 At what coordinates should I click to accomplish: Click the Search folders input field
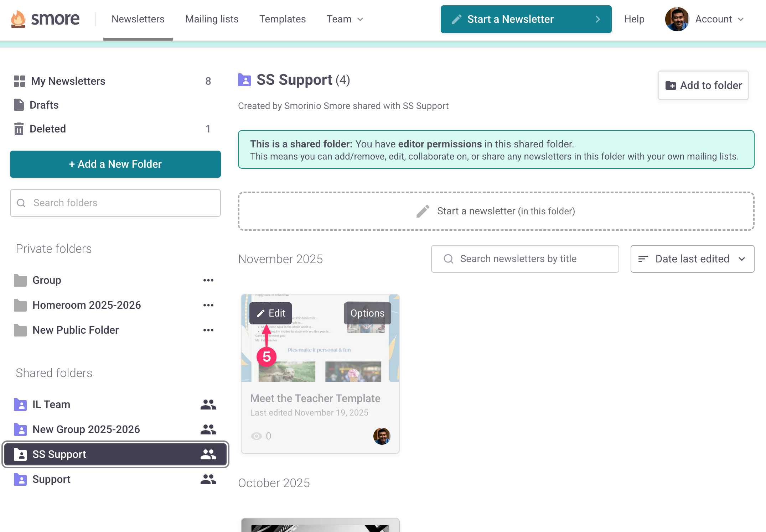115,203
